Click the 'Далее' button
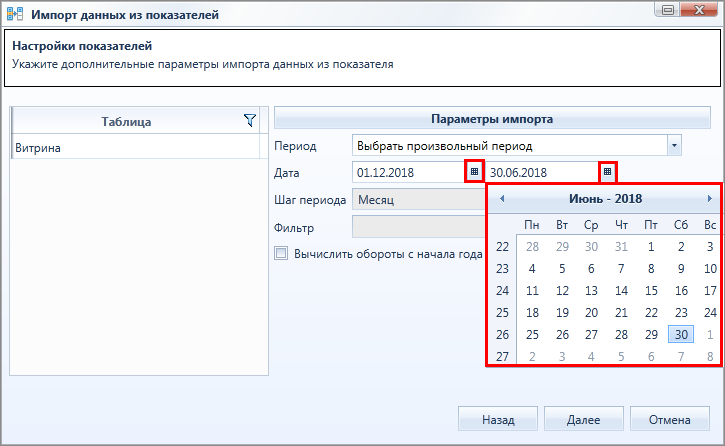Viewport: 725px width, 446px height. click(584, 419)
